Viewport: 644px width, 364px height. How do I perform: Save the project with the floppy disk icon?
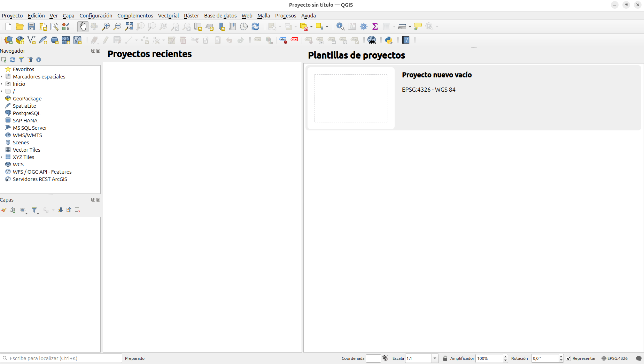click(x=31, y=26)
